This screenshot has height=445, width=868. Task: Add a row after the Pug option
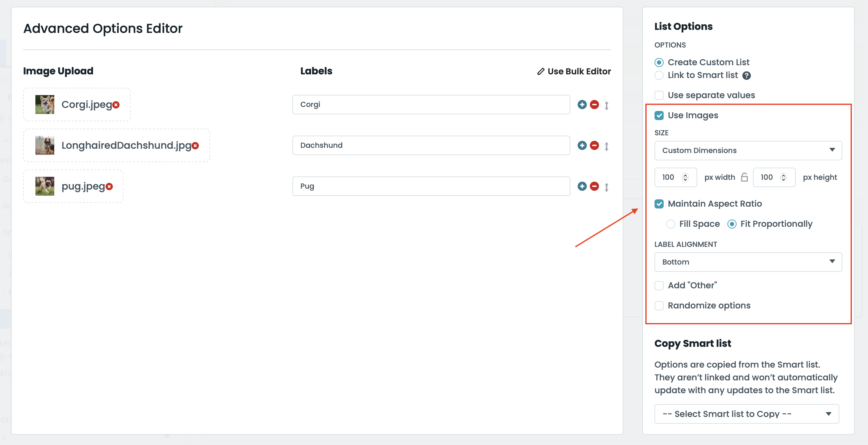582,186
